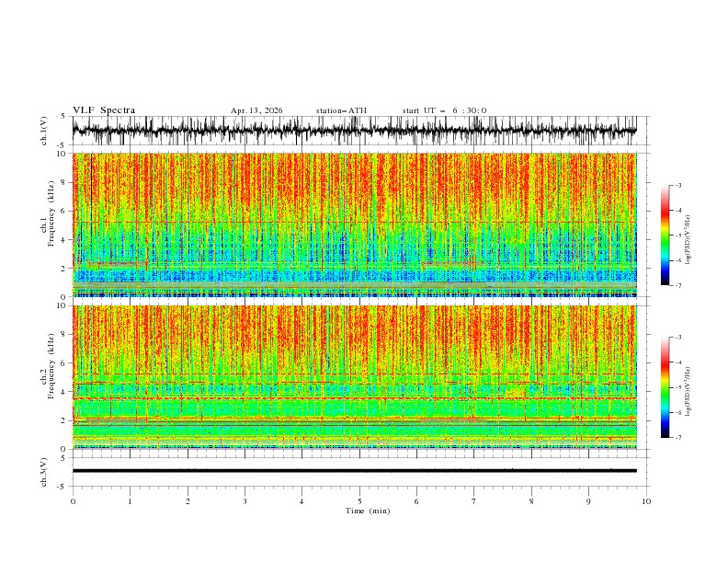The image size is (728, 563).
Task: Click the ch.2 spectrogram color bar
Action: pos(665,387)
